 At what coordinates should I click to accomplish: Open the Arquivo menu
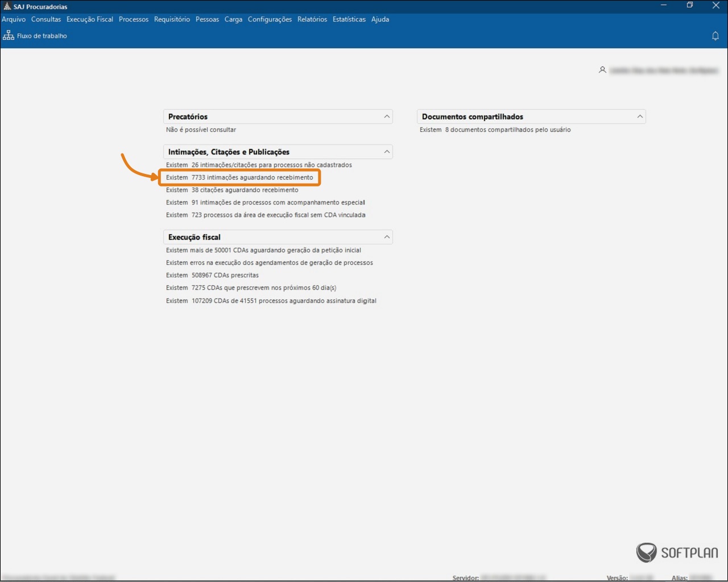click(14, 19)
